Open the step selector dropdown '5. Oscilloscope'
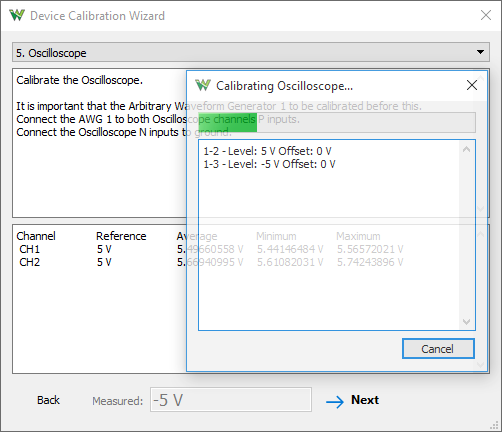The height and width of the screenshot is (432, 502). click(251, 52)
